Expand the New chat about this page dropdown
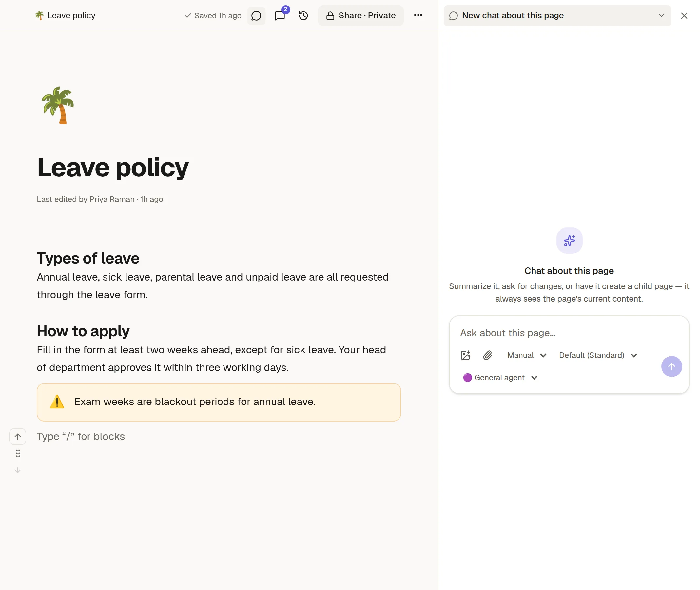 557,16
